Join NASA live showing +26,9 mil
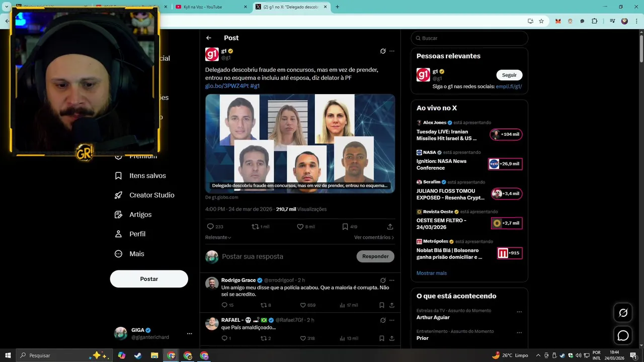 505,164
